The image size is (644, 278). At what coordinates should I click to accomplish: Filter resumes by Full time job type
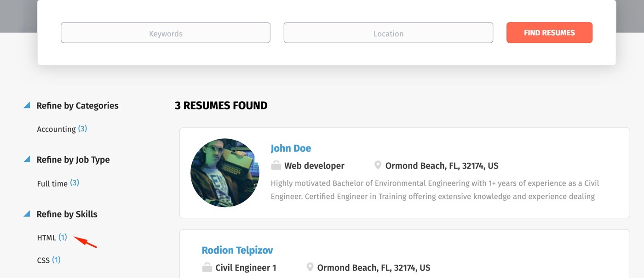(x=52, y=183)
